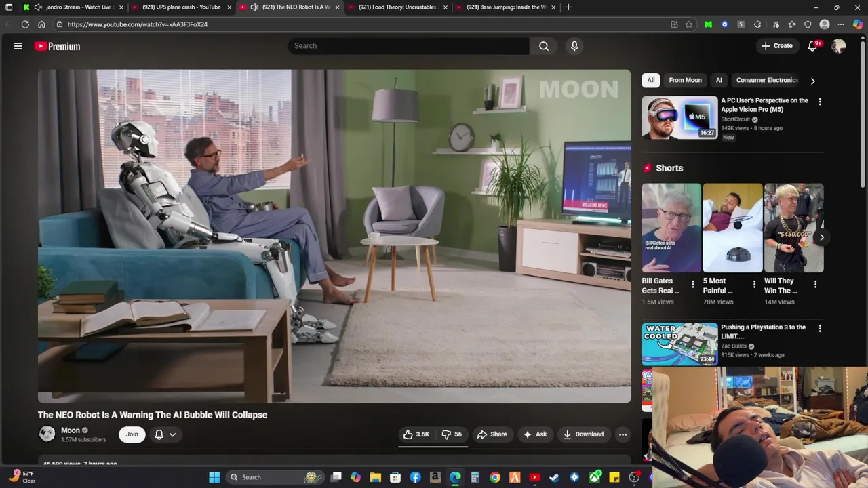Open options menu for Bill Gates short
868x488 pixels.
click(693, 284)
